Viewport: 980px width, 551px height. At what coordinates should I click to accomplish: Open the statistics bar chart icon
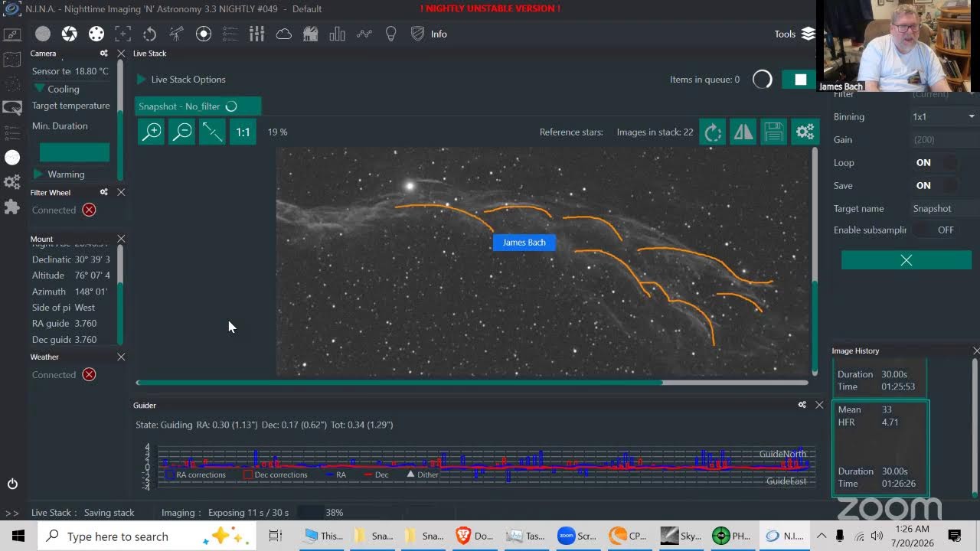[x=337, y=34]
